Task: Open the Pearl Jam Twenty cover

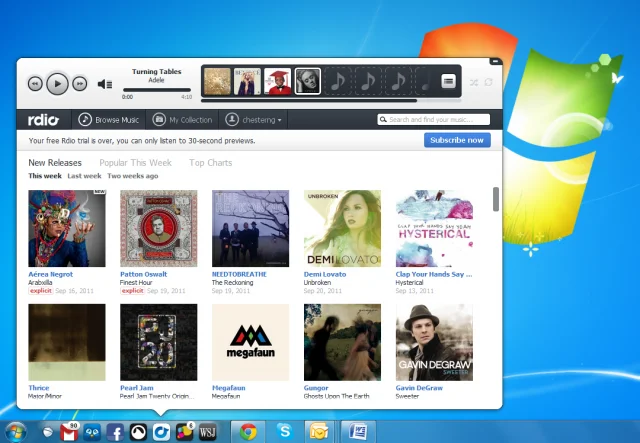Action: [x=159, y=342]
